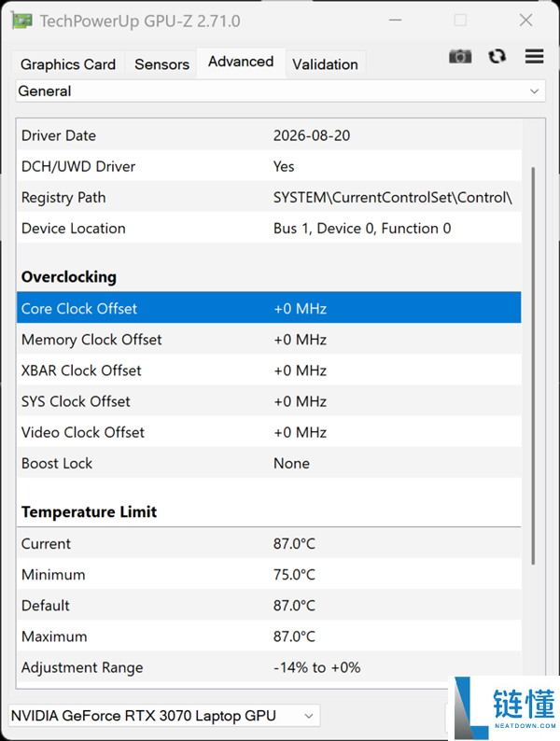
Task: Go to the Validation tab
Action: (325, 64)
